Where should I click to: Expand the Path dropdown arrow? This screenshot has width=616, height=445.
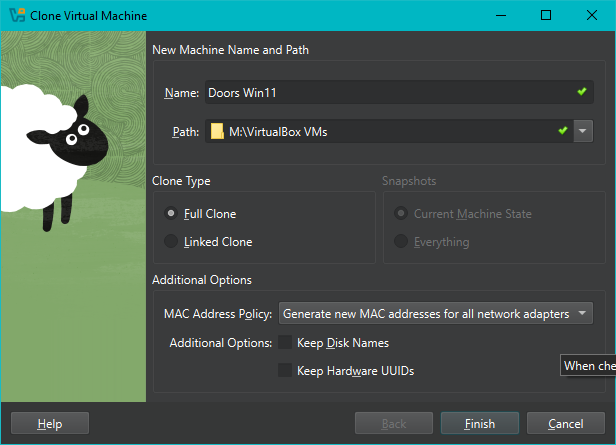pos(583,131)
